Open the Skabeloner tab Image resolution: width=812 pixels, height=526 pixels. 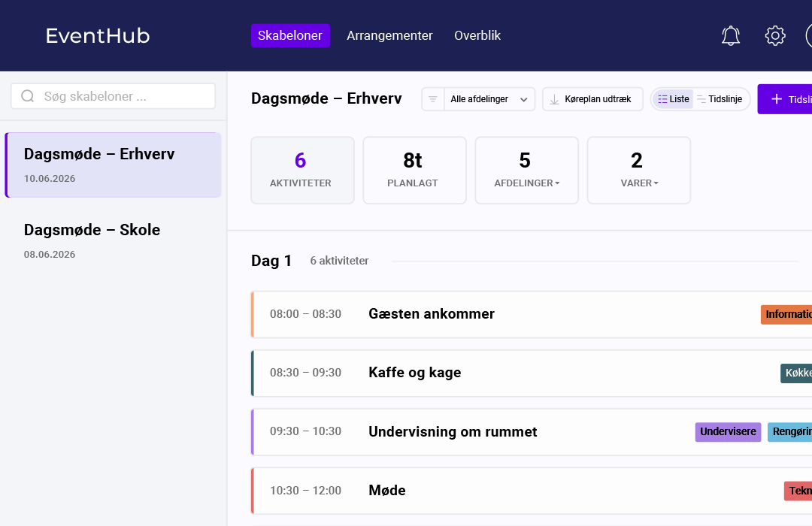click(x=290, y=36)
